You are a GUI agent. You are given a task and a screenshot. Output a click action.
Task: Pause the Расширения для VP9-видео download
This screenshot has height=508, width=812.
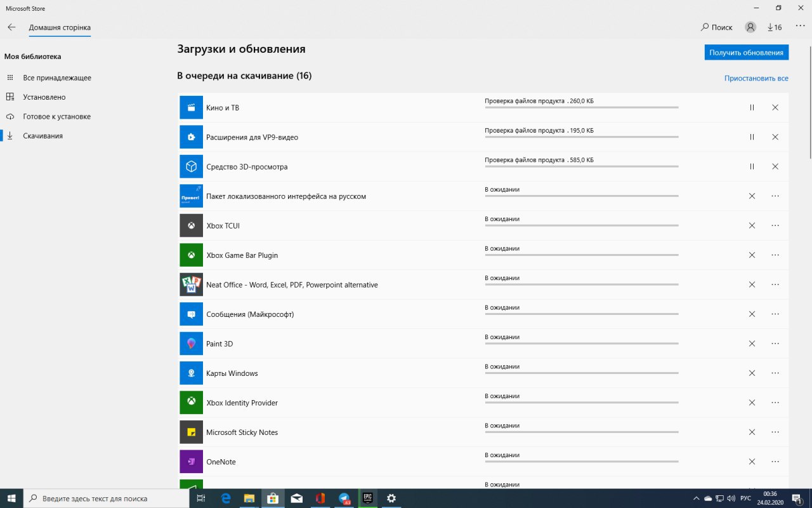(752, 137)
